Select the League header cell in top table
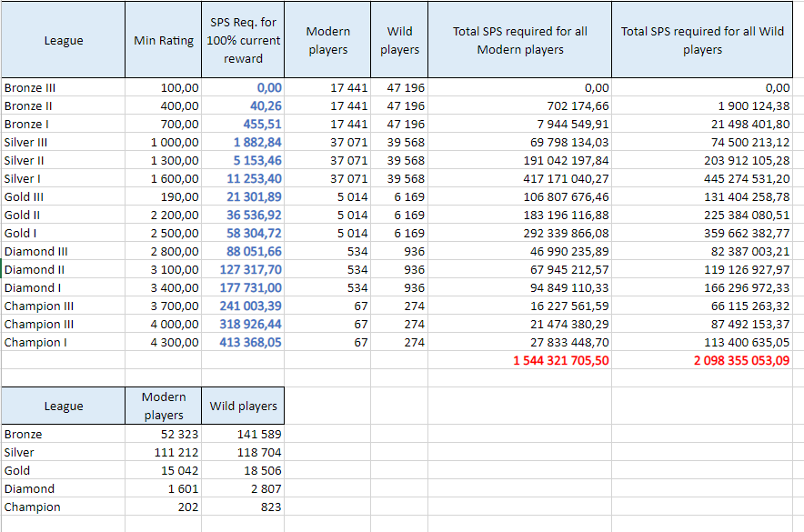 click(63, 40)
